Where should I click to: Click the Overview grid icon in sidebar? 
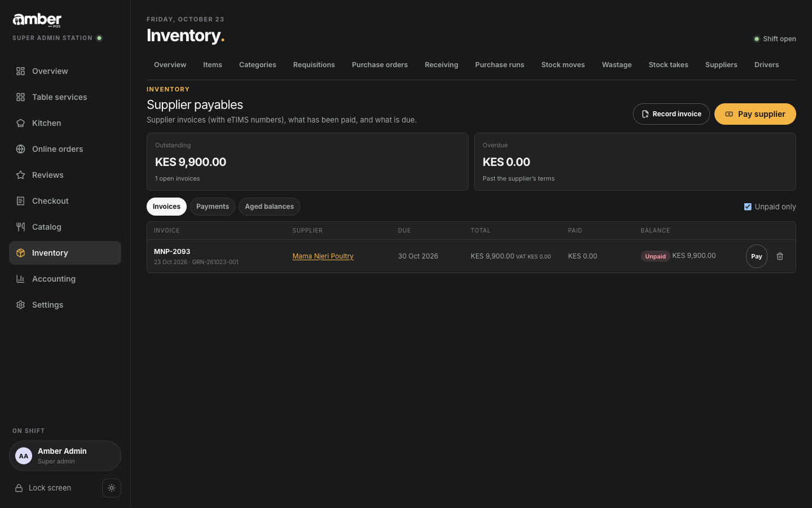(x=20, y=71)
